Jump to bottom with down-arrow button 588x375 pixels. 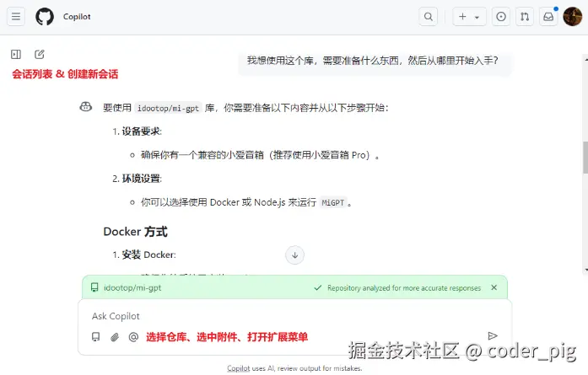[x=294, y=255]
